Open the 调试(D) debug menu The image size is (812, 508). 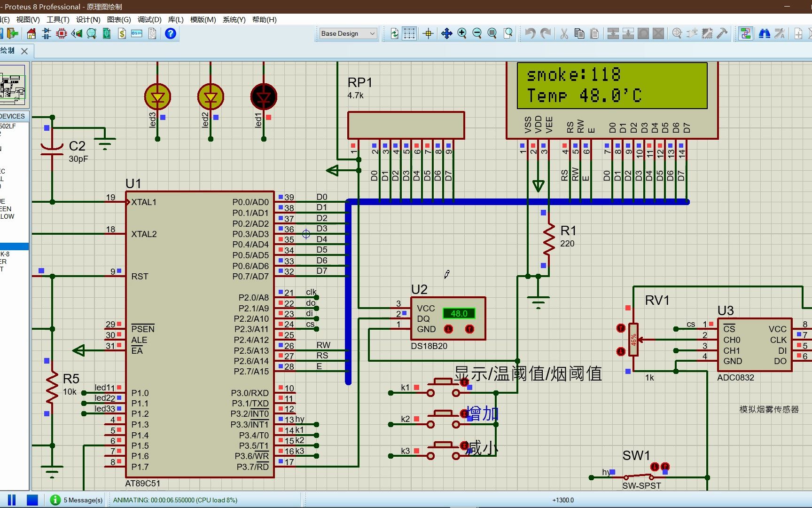coord(149,19)
